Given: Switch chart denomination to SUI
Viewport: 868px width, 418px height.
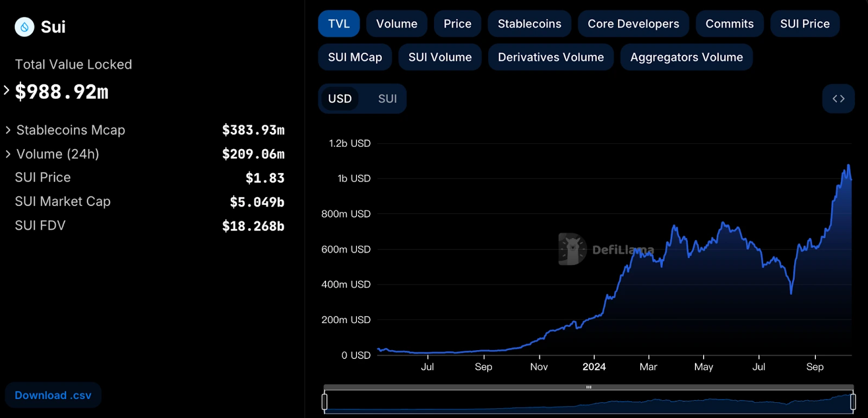Looking at the screenshot, I should coord(387,99).
